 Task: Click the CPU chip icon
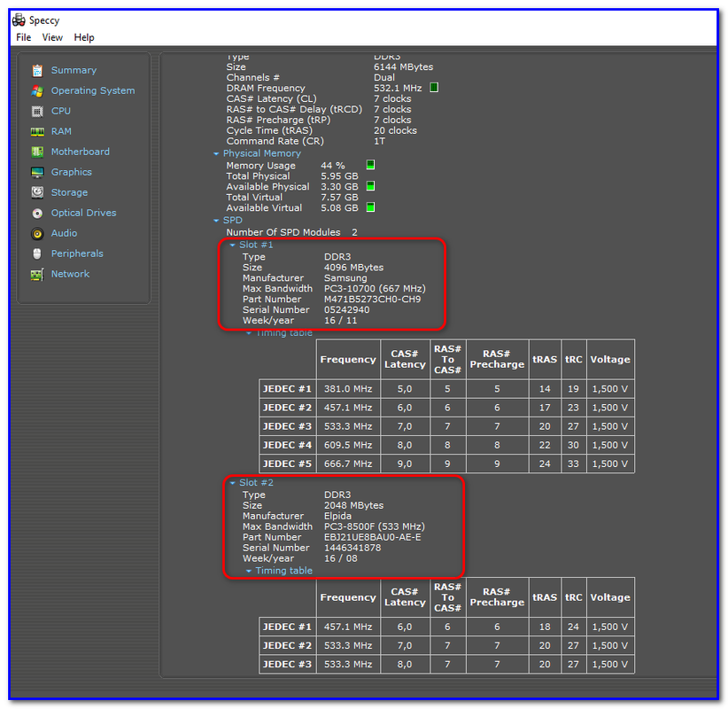(x=37, y=112)
